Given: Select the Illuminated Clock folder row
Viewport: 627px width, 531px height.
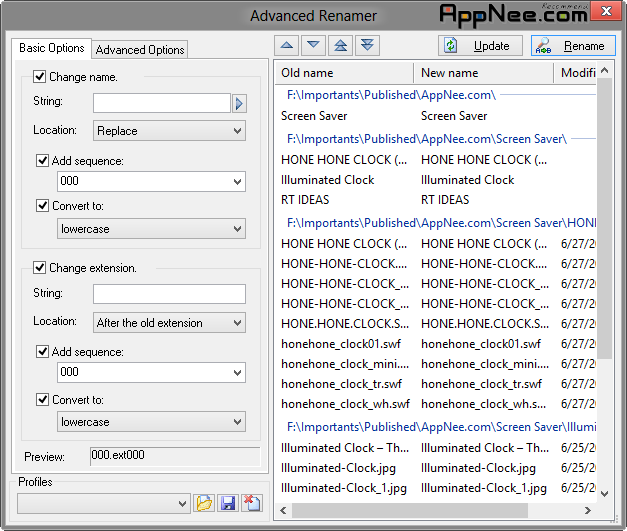Looking at the screenshot, I should click(x=436, y=180).
